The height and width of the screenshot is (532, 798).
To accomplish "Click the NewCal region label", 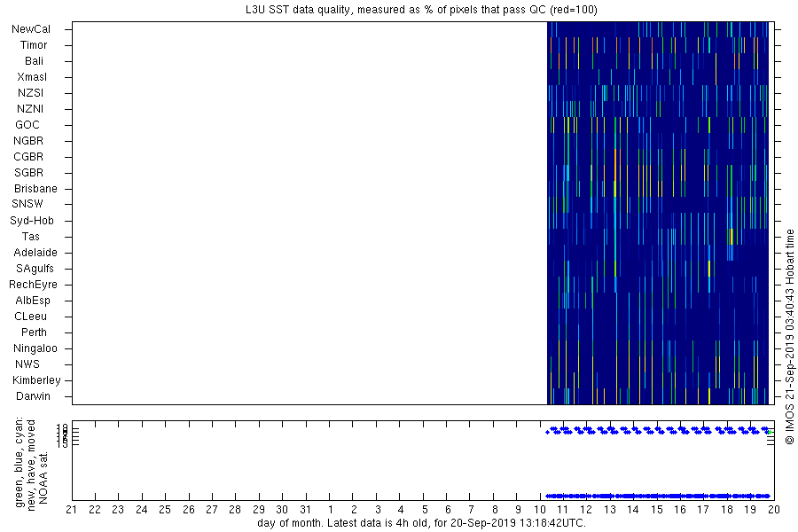I will (31, 29).
